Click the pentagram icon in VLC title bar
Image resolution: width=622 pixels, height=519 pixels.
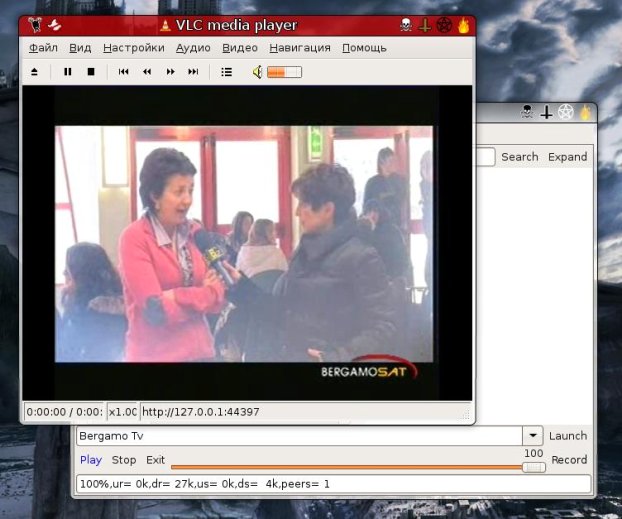444,25
